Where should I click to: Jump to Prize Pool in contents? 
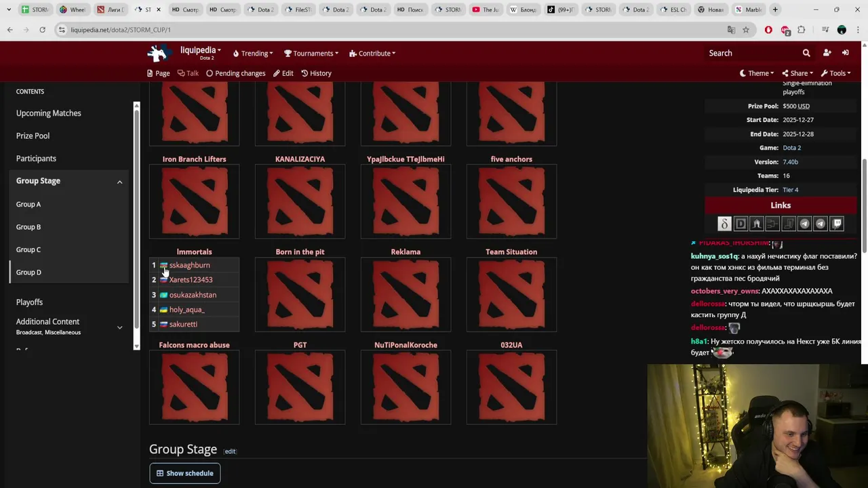click(33, 136)
